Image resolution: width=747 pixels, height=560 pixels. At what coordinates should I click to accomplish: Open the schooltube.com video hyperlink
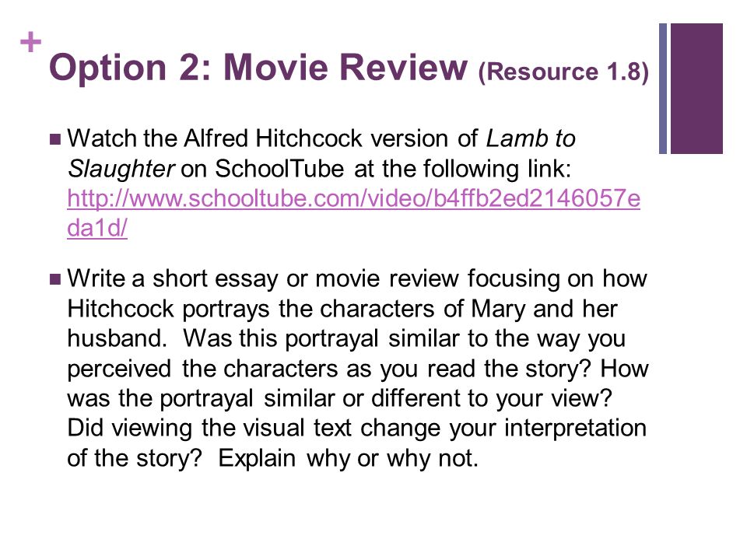[353, 198]
